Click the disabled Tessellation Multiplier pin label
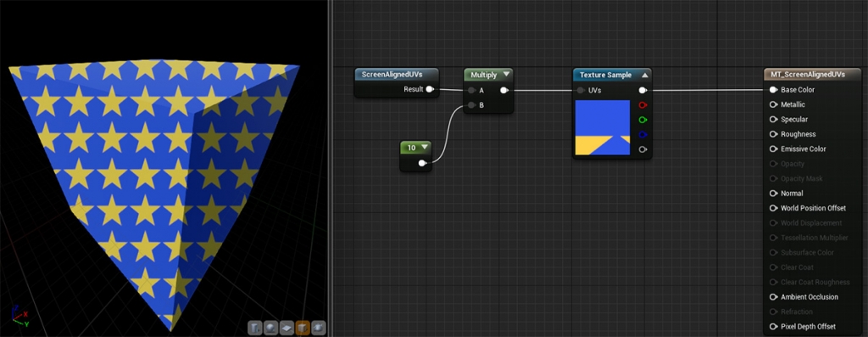This screenshot has height=337, width=868. pyautogui.click(x=815, y=238)
